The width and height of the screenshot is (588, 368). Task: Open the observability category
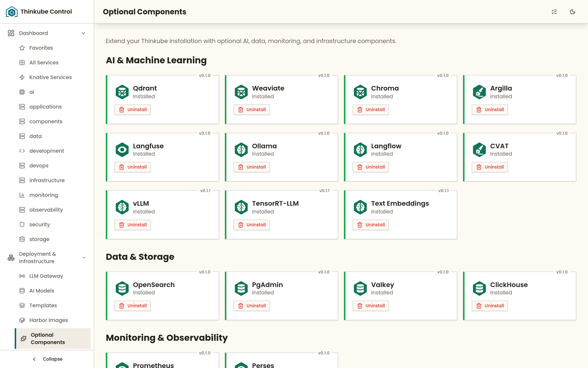click(53, 210)
